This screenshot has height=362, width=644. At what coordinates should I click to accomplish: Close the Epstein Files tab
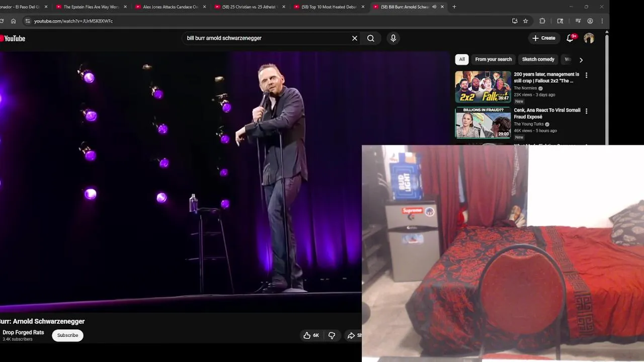coord(125,7)
